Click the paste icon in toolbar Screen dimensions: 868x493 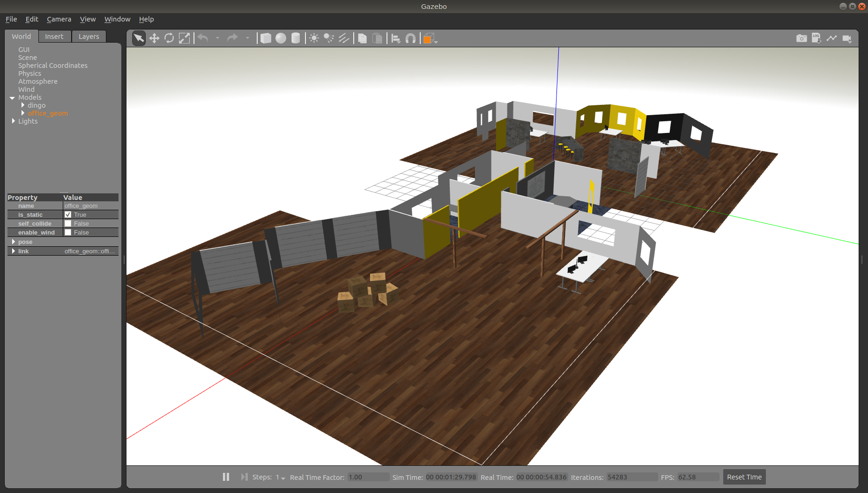[377, 38]
